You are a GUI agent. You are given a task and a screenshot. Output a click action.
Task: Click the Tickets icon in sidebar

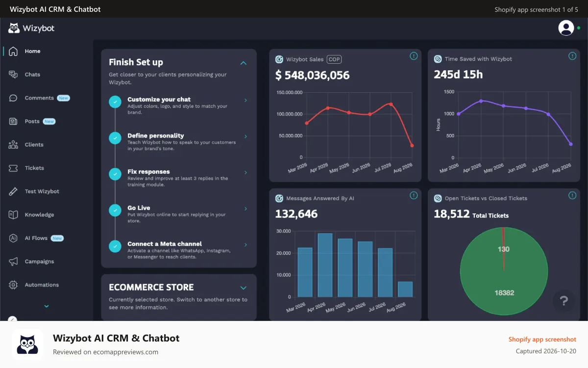(x=13, y=168)
